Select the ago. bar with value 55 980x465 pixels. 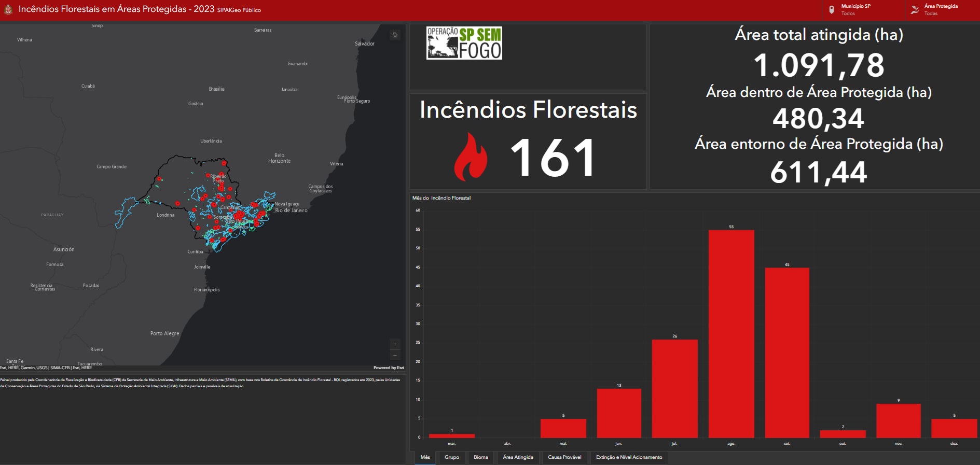point(731,334)
